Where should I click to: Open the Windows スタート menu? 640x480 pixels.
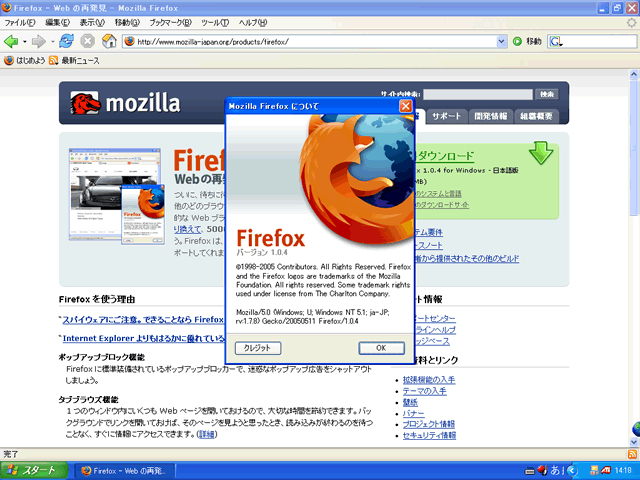pos(33,471)
